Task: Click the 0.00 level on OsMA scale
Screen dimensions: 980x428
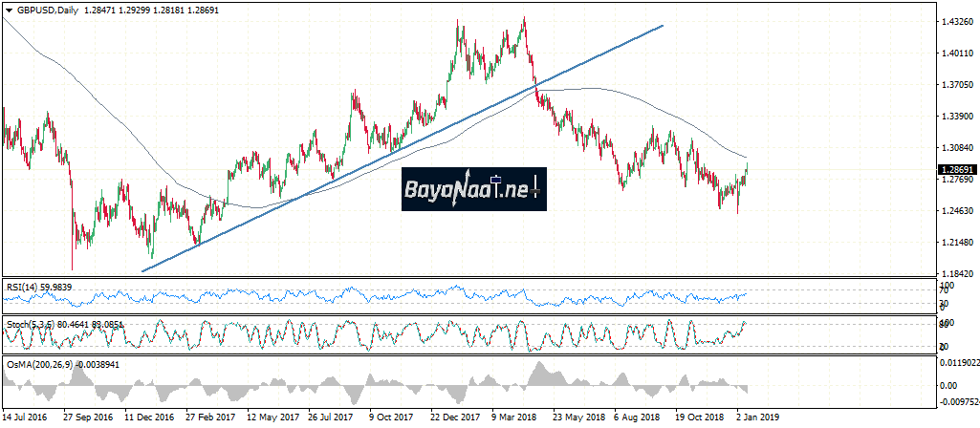Action: (x=948, y=385)
